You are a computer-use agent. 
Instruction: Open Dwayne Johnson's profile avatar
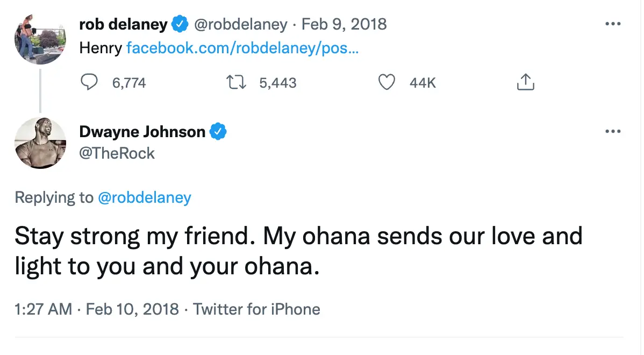click(40, 143)
